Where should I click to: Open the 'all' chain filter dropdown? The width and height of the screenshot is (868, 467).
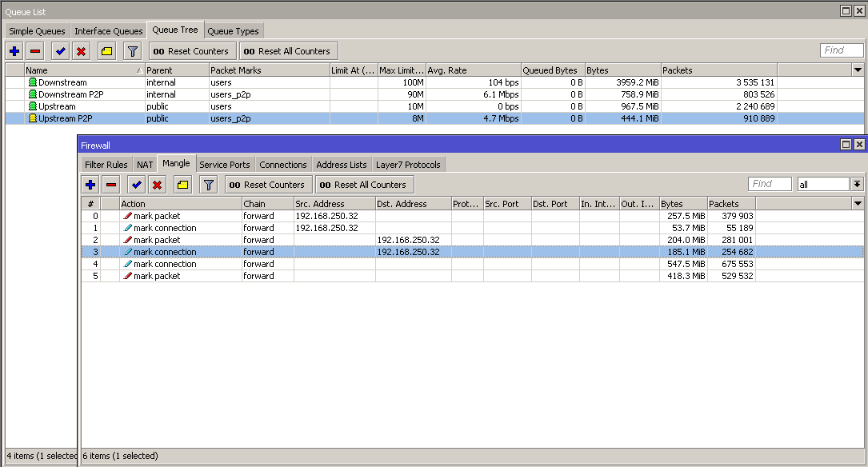point(857,184)
